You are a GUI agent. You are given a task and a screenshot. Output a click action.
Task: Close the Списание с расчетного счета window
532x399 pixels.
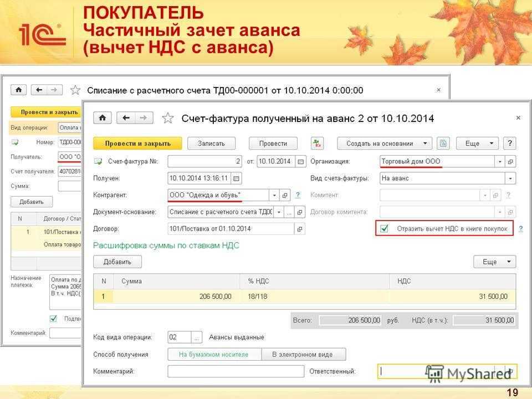tap(438, 90)
